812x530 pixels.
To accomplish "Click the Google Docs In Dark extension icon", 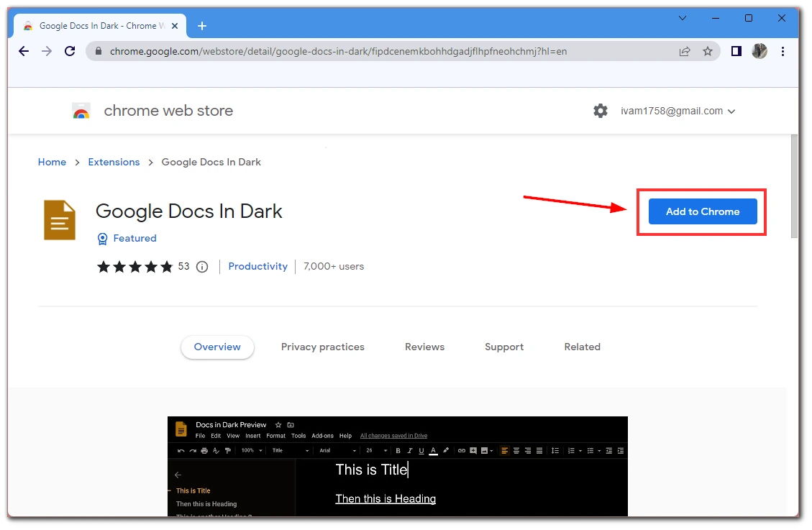I will click(60, 220).
